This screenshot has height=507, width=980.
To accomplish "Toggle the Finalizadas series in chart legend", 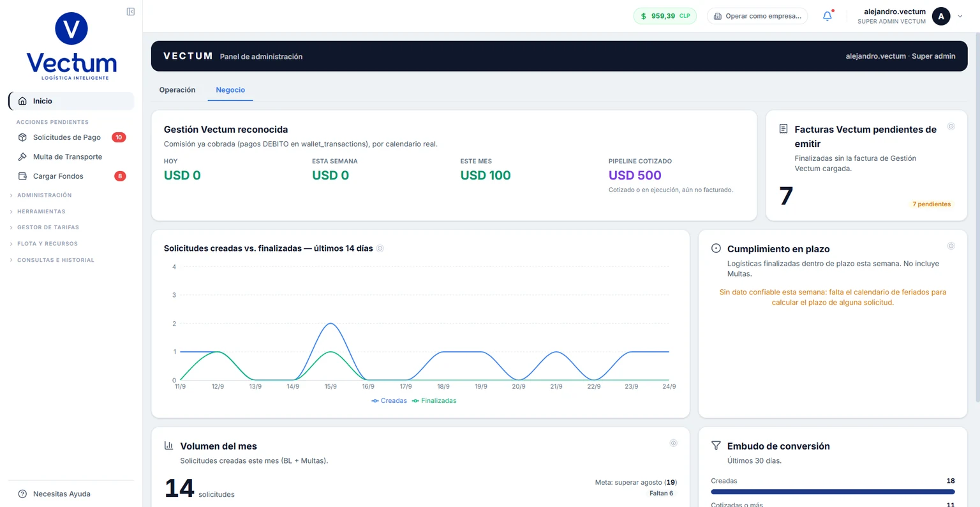I will 434,401.
